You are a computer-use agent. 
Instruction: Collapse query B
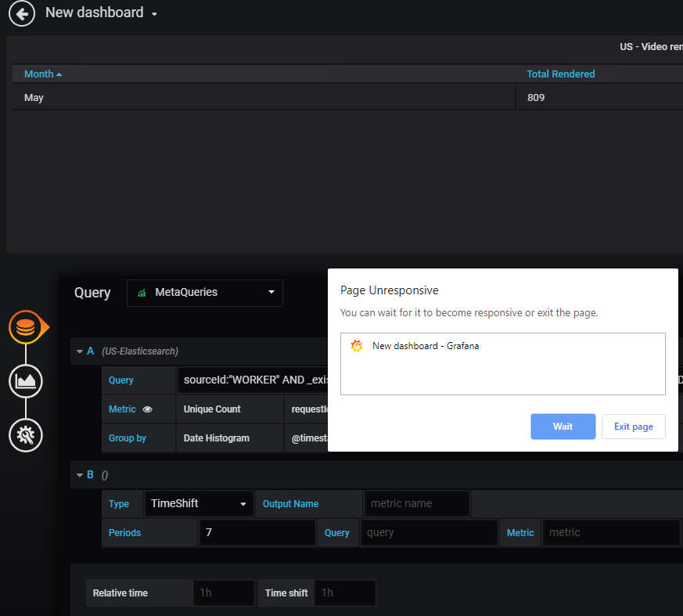(x=81, y=474)
